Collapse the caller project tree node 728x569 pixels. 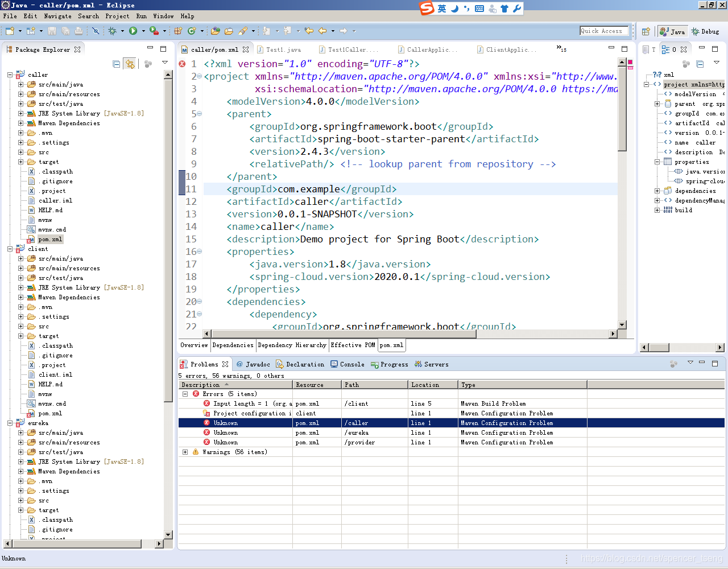pos(10,75)
